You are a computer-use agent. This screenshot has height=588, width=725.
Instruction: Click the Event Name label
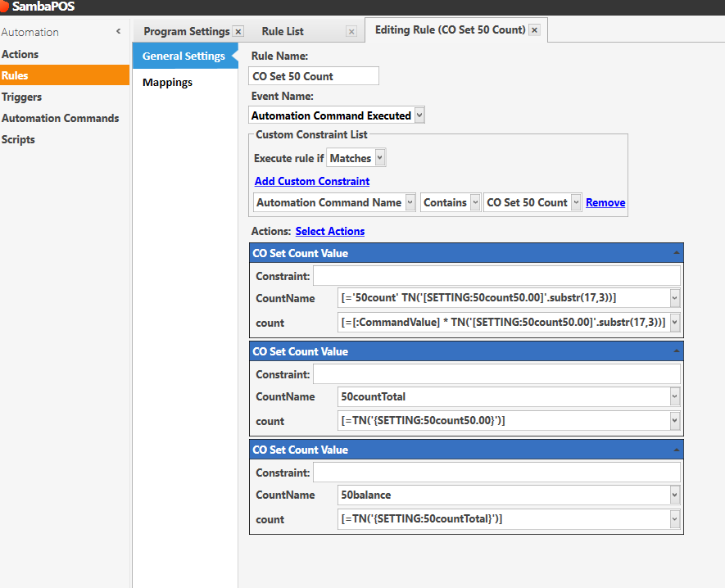click(282, 96)
